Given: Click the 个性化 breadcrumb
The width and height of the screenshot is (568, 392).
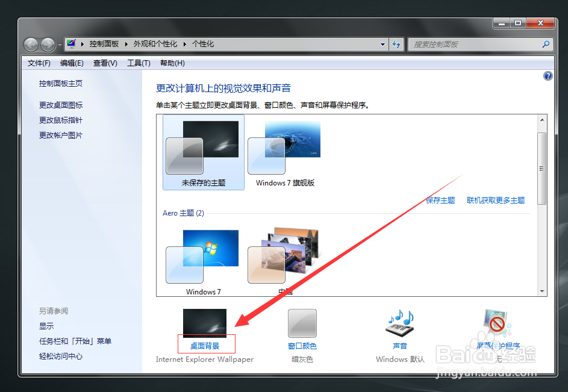Looking at the screenshot, I should [x=203, y=44].
